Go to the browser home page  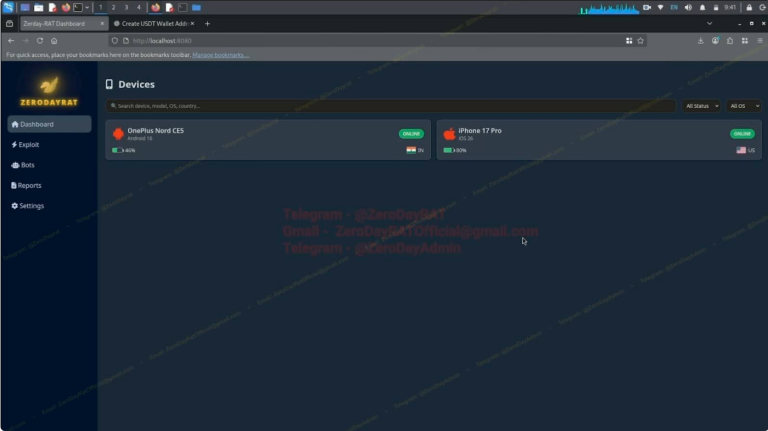54,41
